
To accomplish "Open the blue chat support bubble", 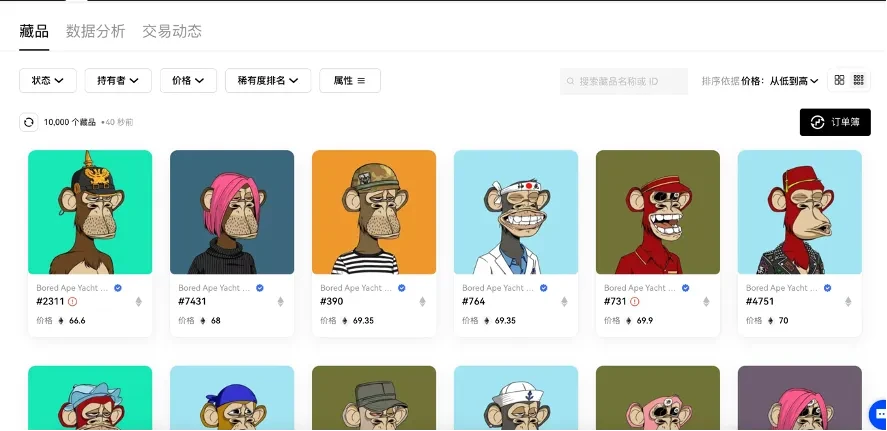I will (879, 413).
